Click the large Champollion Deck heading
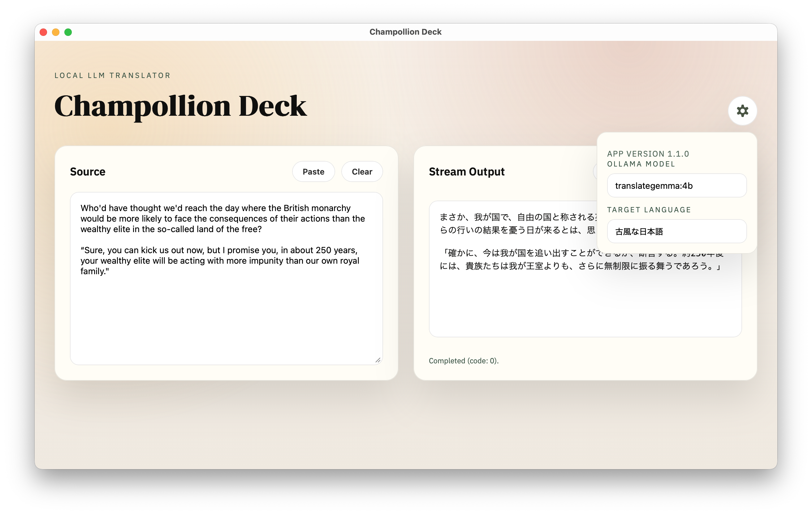812x515 pixels. (180, 106)
